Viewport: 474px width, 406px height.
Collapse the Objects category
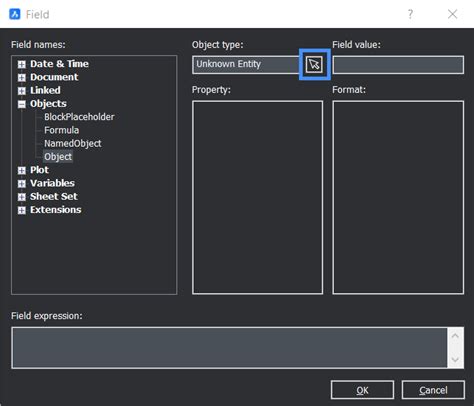click(x=22, y=104)
